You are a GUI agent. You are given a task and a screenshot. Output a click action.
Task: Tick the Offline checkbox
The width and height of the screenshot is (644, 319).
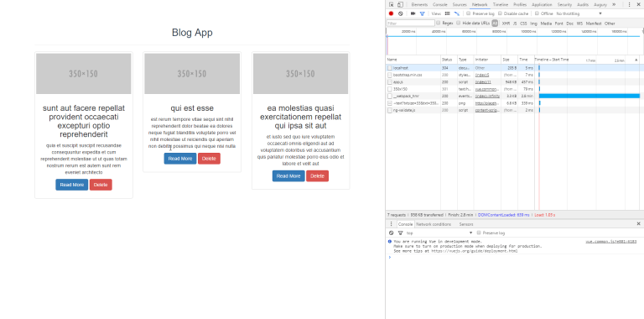point(537,13)
